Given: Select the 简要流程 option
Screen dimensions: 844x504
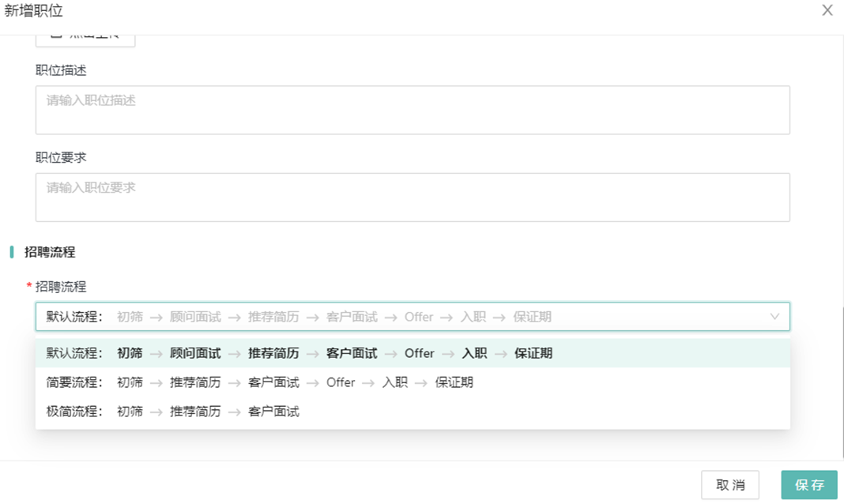Looking at the screenshot, I should point(413,382).
